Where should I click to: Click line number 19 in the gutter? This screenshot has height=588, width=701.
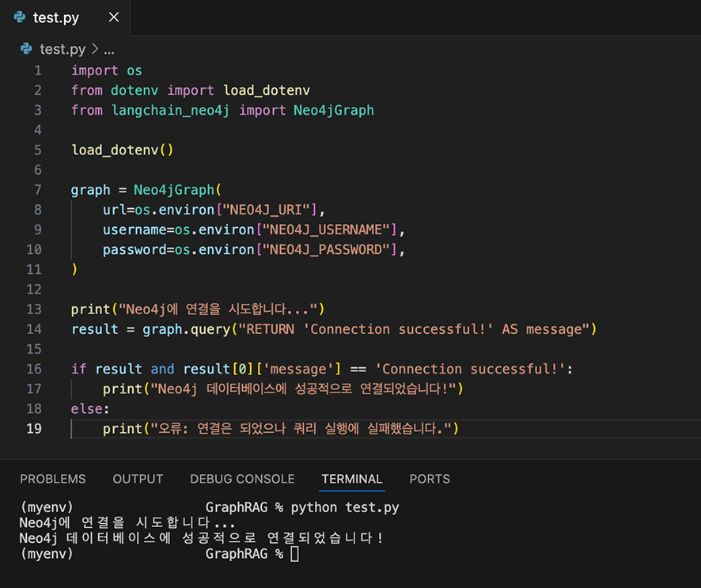click(x=34, y=429)
